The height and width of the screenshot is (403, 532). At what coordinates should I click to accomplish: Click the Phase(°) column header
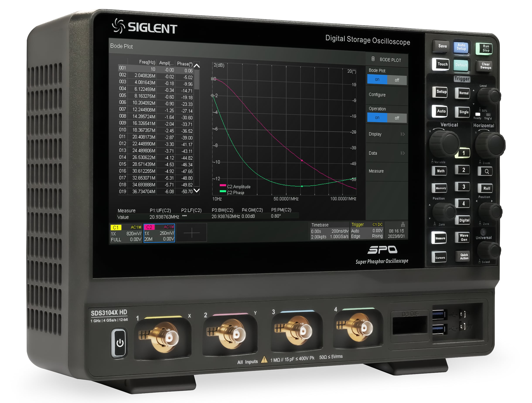click(x=185, y=64)
